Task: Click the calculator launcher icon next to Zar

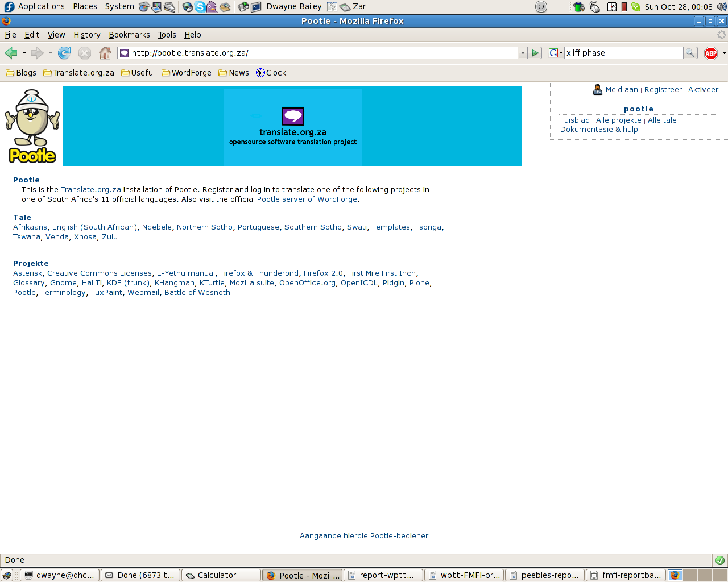Action: point(345,7)
